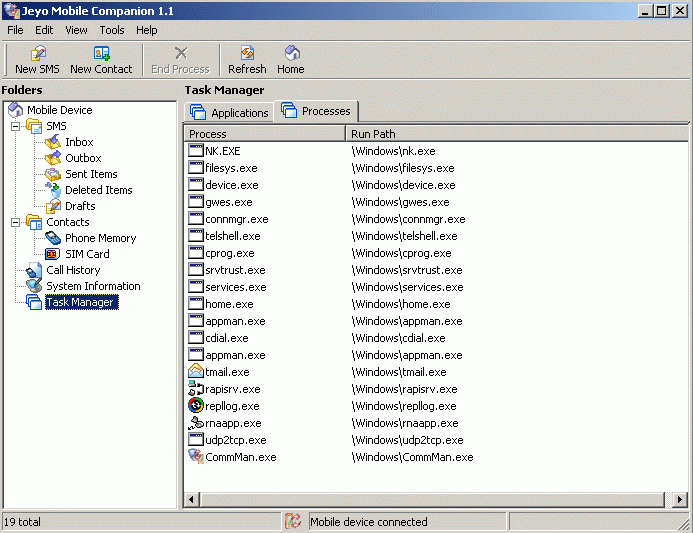Select the Inbox label in folder tree

(x=80, y=142)
